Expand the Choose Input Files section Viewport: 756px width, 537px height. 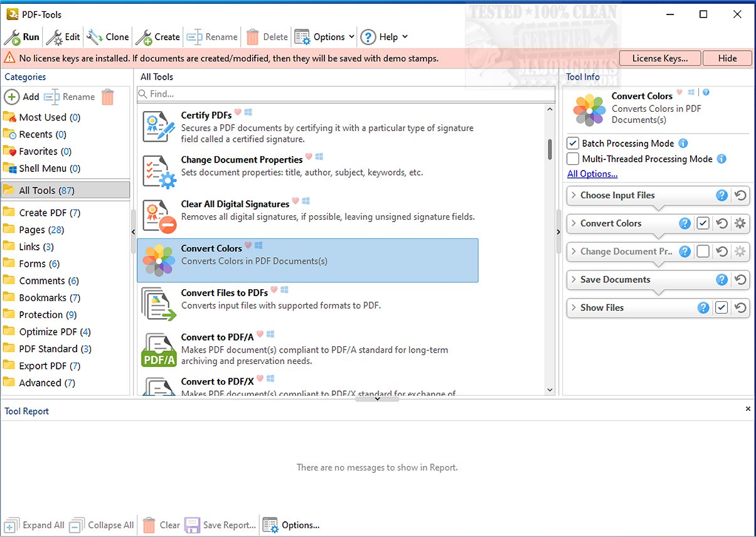click(x=573, y=195)
